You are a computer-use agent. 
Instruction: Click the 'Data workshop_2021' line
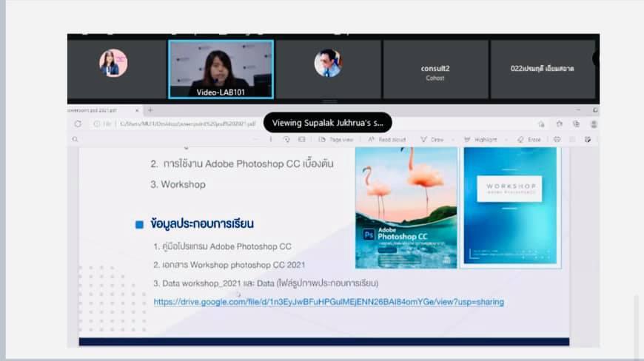click(x=266, y=283)
